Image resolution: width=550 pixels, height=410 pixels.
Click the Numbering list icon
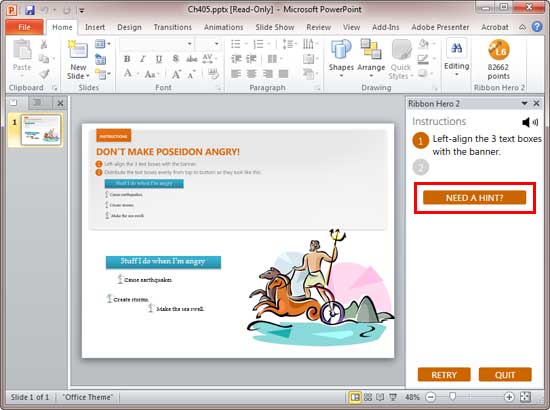[x=258, y=44]
